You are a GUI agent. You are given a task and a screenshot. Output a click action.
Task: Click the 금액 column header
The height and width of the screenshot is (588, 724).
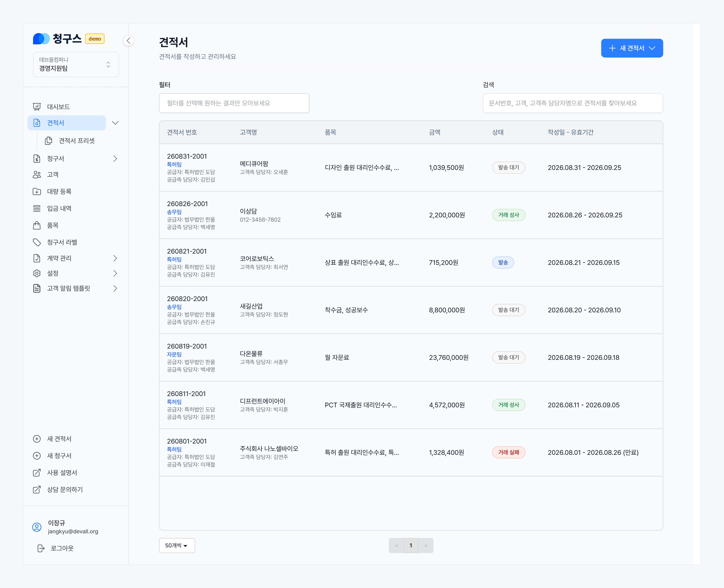pyautogui.click(x=434, y=132)
